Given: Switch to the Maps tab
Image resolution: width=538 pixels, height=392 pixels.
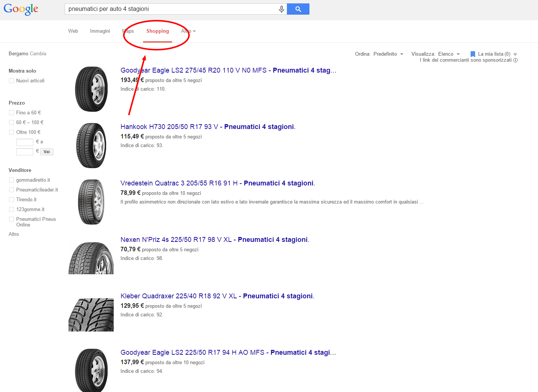Looking at the screenshot, I should 128,31.
